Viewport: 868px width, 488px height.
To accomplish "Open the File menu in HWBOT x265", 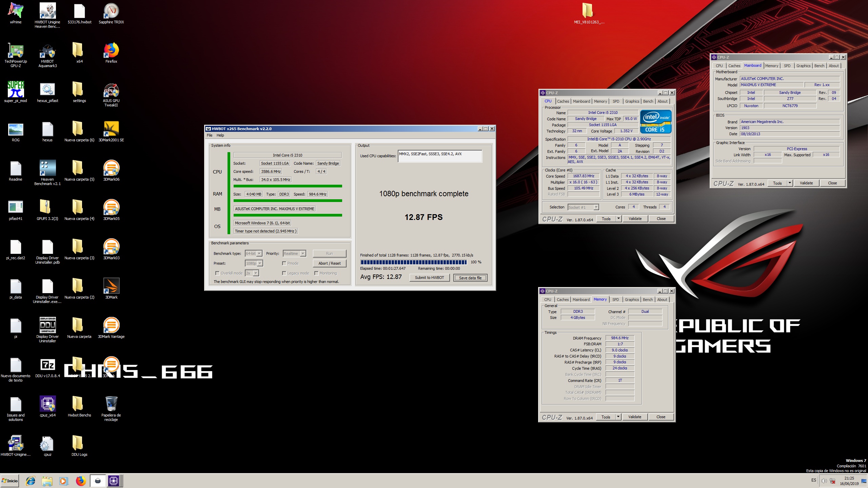I will click(x=210, y=135).
